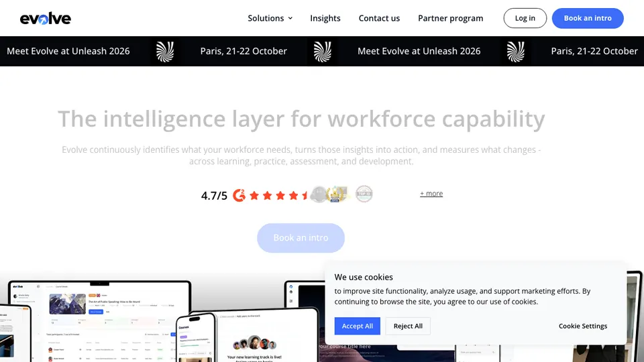644x362 pixels.
Task: Reject all cookies
Action: pyautogui.click(x=408, y=326)
